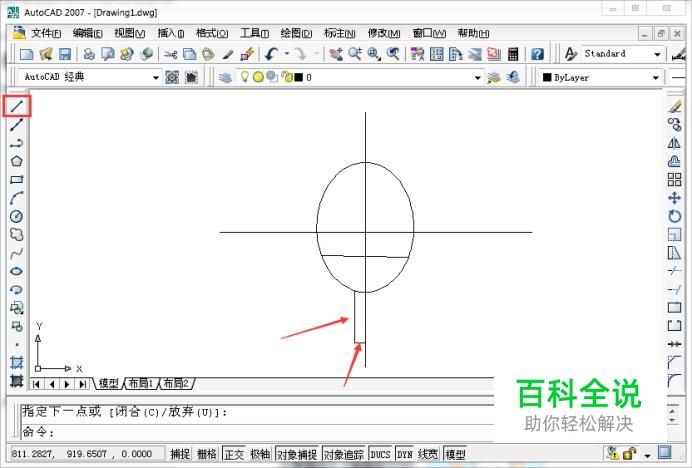Click the Undo arrow icon
The width and height of the screenshot is (692, 468).
click(271, 54)
